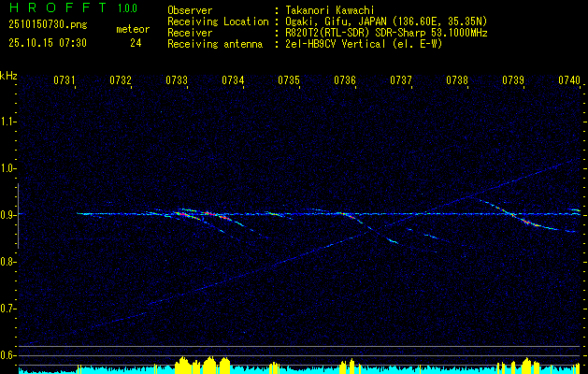Image resolution: width=588 pixels, height=374 pixels.
Task: Click the gray vertical frequency range bar
Action: pos(18,216)
